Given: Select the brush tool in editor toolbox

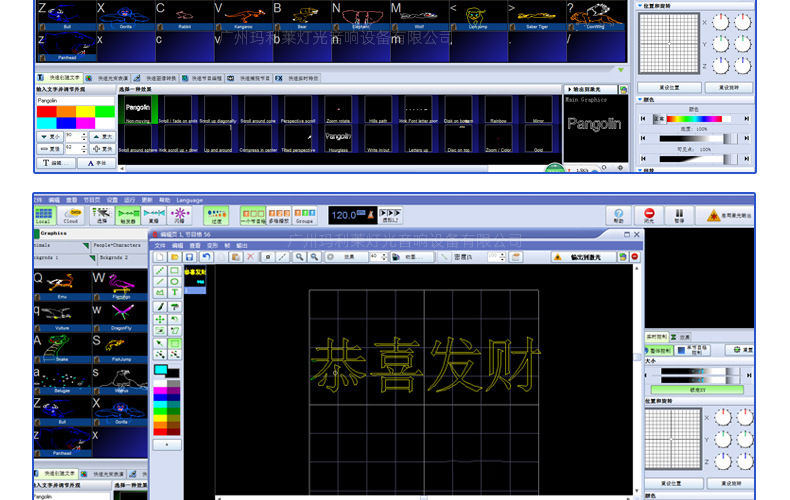Looking at the screenshot, I should pos(160,306).
